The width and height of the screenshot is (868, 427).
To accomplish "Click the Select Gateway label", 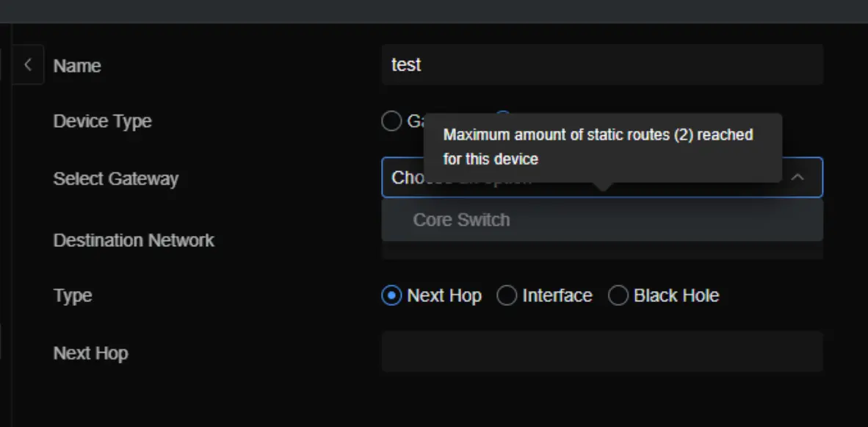I will pyautogui.click(x=115, y=179).
